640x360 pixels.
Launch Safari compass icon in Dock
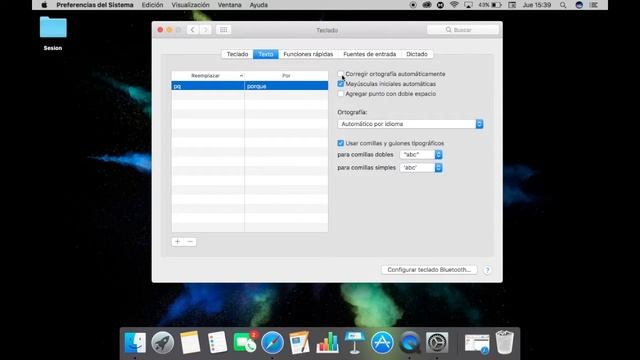pos(272,342)
